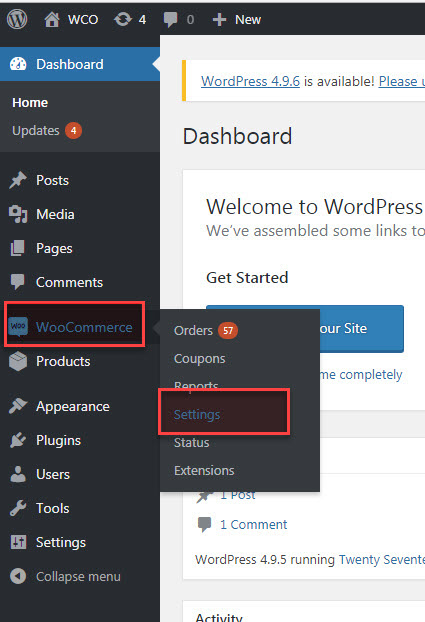
Task: Click the Posts pushpin icon
Action: [x=18, y=180]
